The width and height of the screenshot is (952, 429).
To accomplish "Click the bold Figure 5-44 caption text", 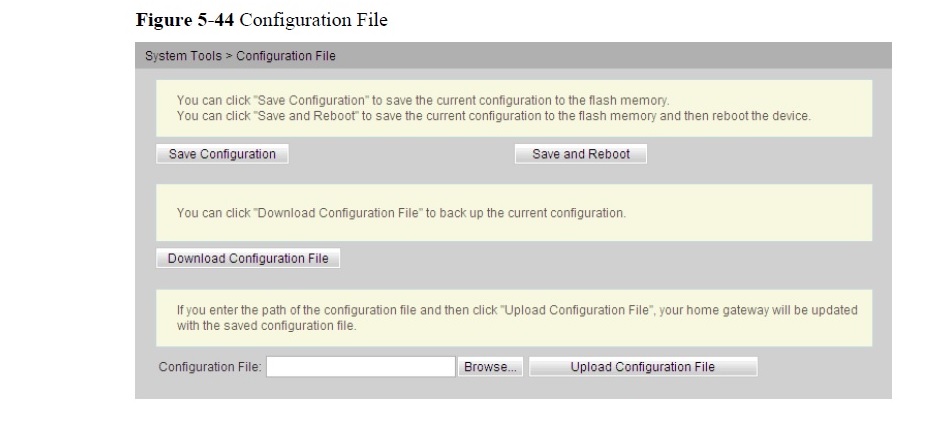I will pos(185,20).
